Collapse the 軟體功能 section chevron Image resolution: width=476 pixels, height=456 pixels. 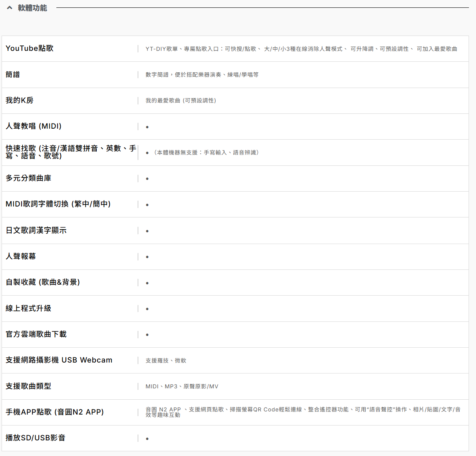click(10, 8)
